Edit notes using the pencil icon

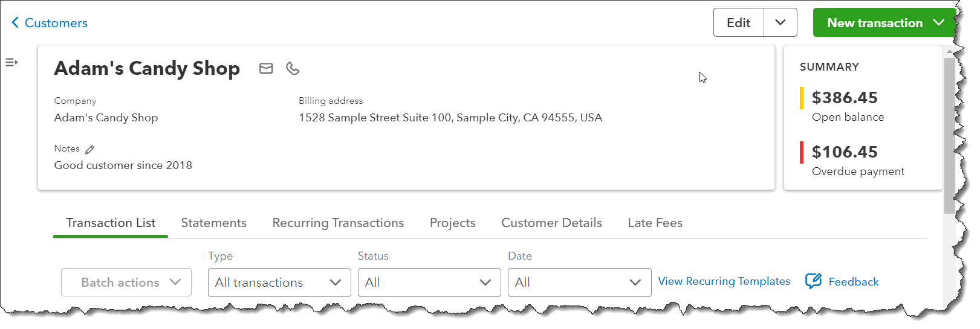tap(90, 149)
